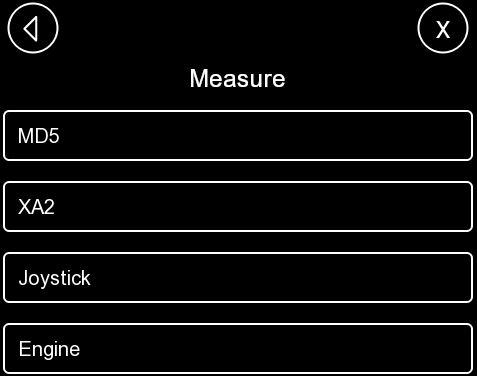Viewport: 477px width, 376px height.
Task: Enter the Joystick submenu
Action: click(x=238, y=278)
